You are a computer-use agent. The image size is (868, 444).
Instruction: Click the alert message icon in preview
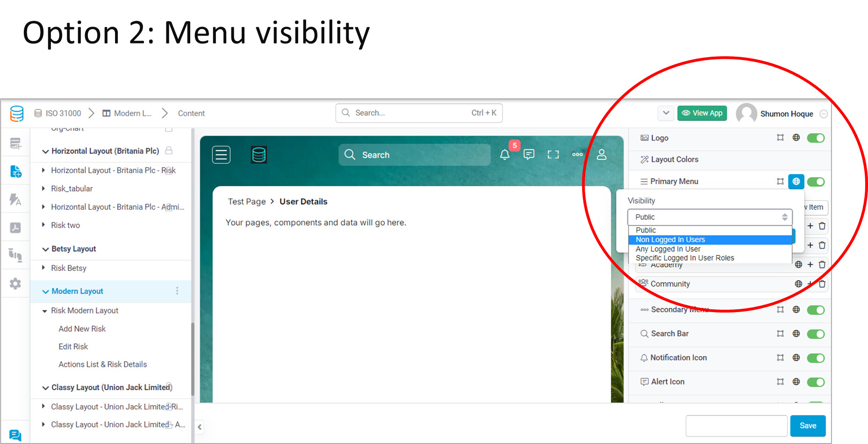[529, 154]
